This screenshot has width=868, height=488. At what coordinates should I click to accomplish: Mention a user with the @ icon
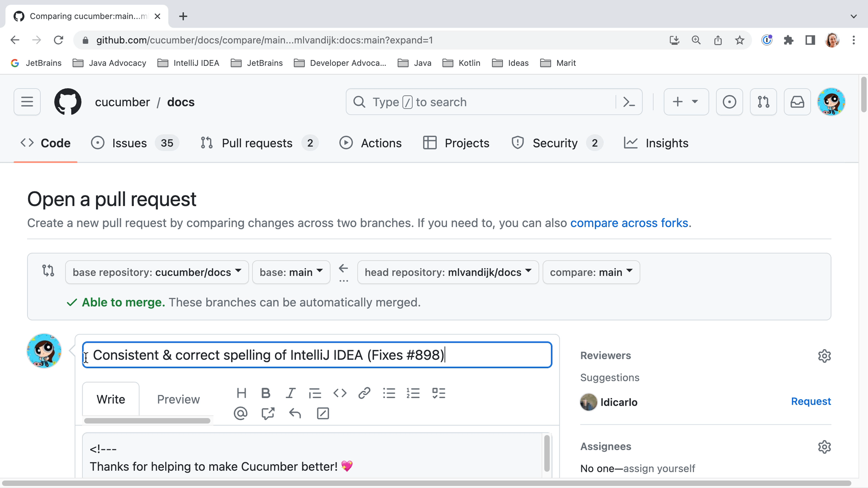[x=240, y=413]
